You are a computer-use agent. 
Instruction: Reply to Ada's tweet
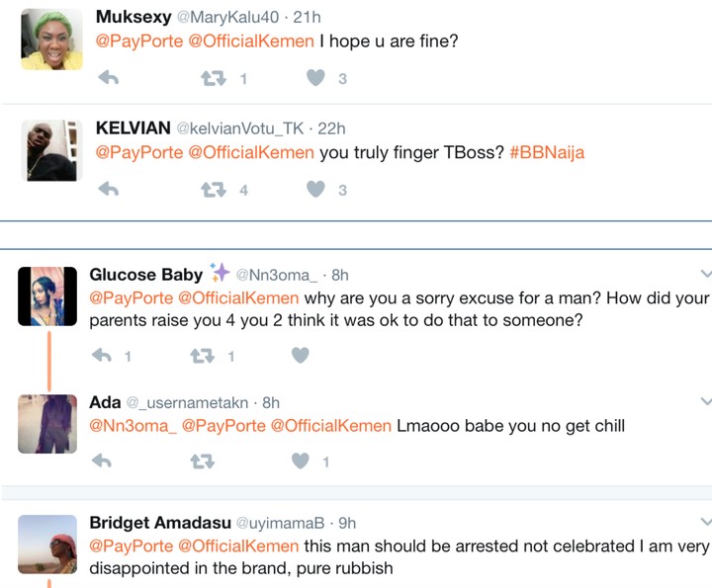point(102,461)
